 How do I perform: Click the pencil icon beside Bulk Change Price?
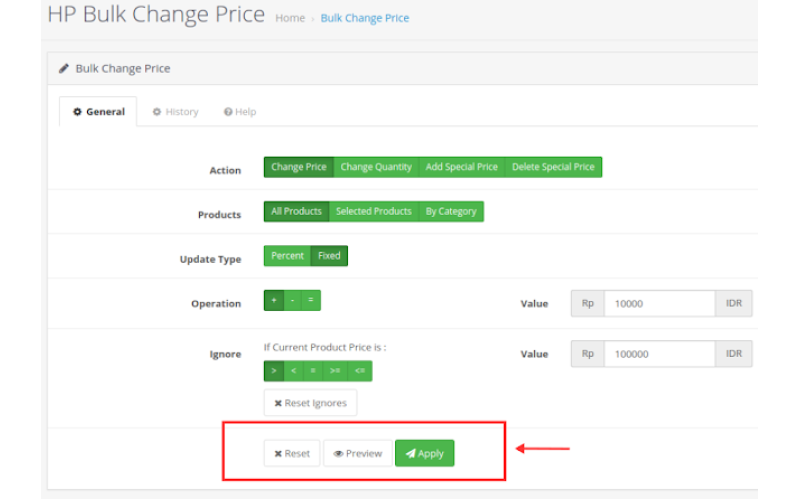[x=64, y=68]
